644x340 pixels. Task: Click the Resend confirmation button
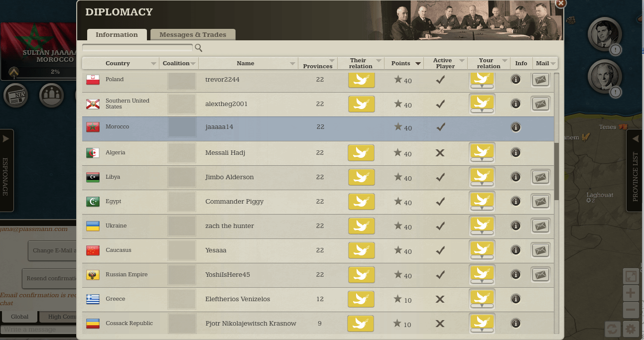(x=50, y=279)
